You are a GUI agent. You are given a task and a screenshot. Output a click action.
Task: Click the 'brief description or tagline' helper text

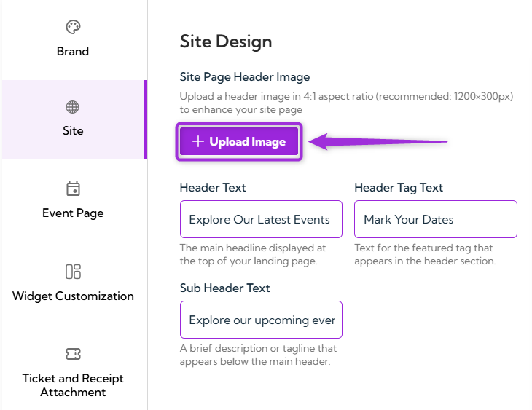click(x=258, y=355)
